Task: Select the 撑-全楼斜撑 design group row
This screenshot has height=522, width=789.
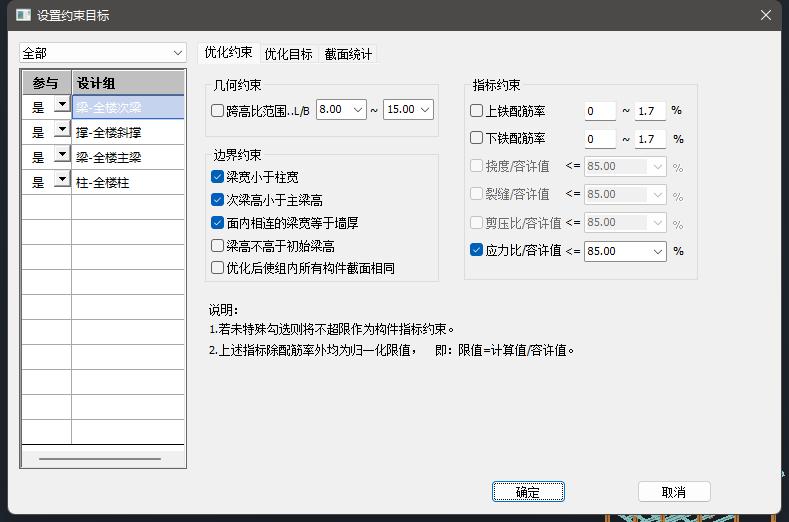Action: point(128,132)
